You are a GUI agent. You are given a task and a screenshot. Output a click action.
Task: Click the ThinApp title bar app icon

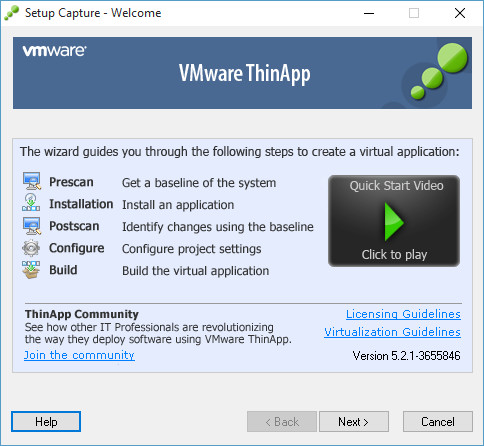tap(12, 13)
